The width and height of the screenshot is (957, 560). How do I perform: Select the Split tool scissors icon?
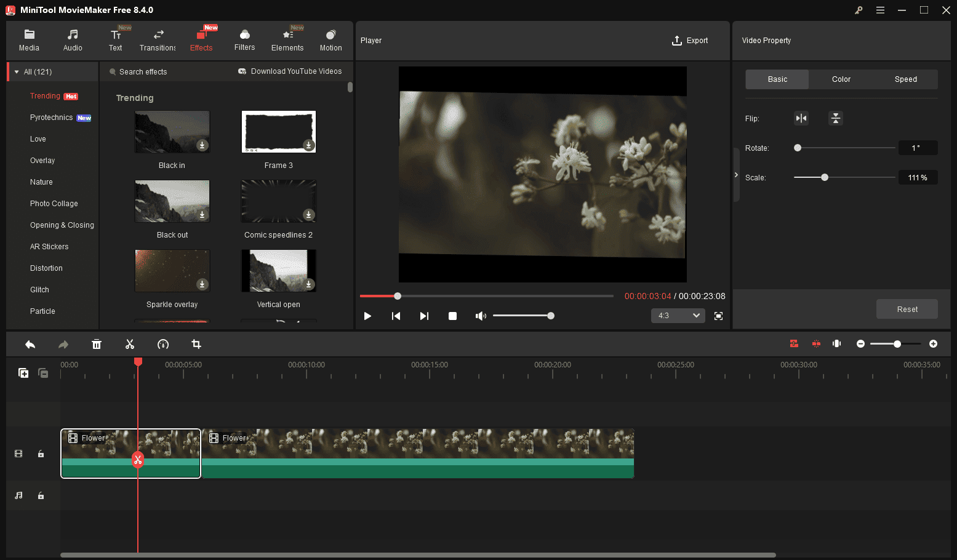[x=130, y=343]
